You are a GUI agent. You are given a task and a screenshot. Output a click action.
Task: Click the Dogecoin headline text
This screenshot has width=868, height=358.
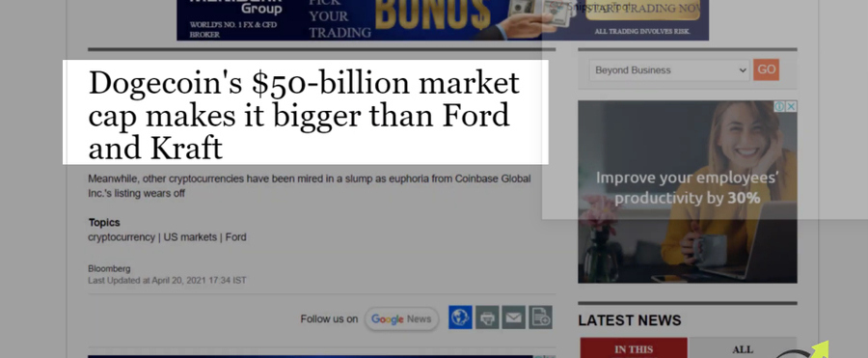point(304,115)
